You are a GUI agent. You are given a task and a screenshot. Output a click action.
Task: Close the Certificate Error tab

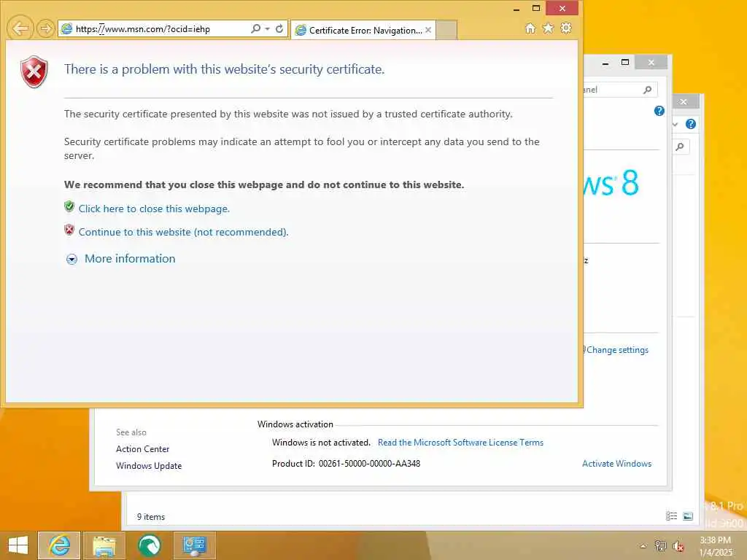428,30
